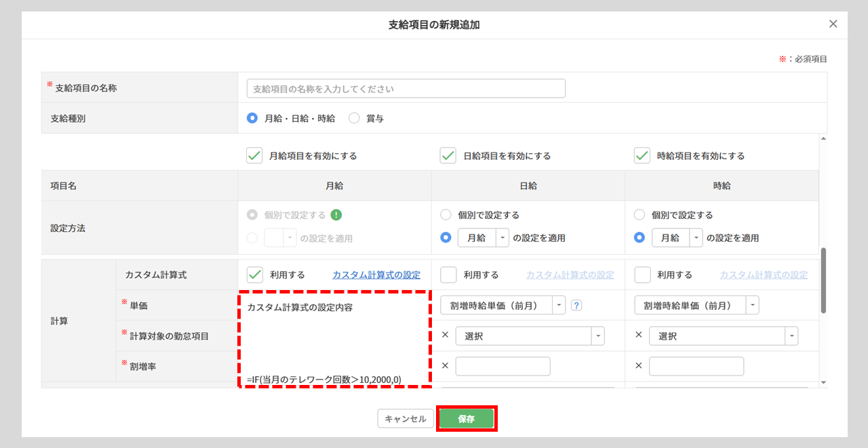Check 利用する in the 時給 column

[x=642, y=274]
